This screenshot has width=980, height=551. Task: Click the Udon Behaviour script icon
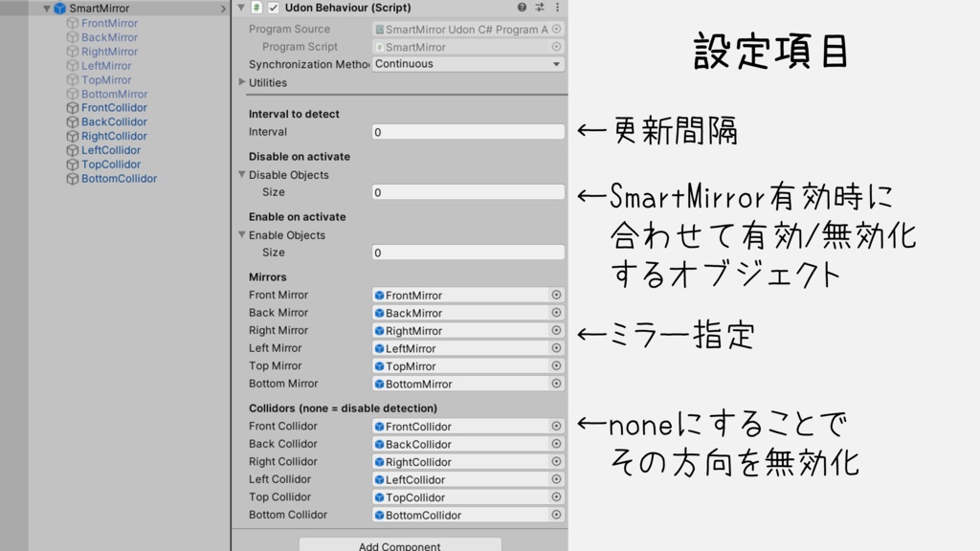tap(255, 7)
